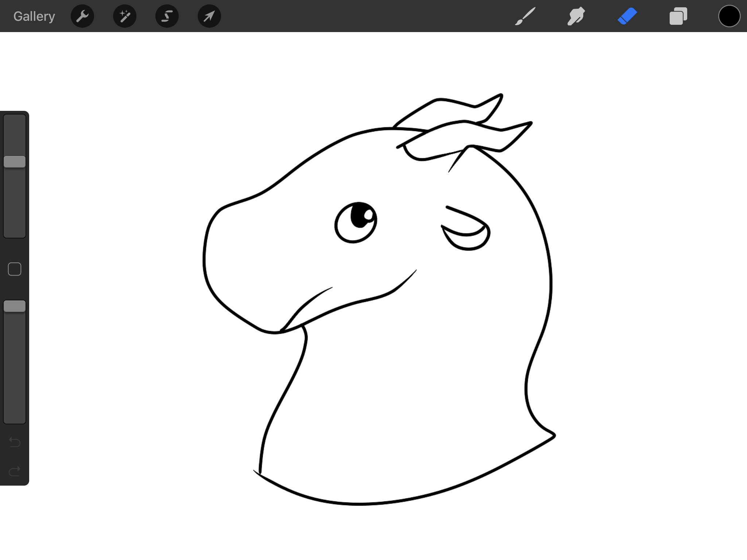Click the top of the size slider track
Image resolution: width=747 pixels, height=560 pixels.
pos(15,120)
